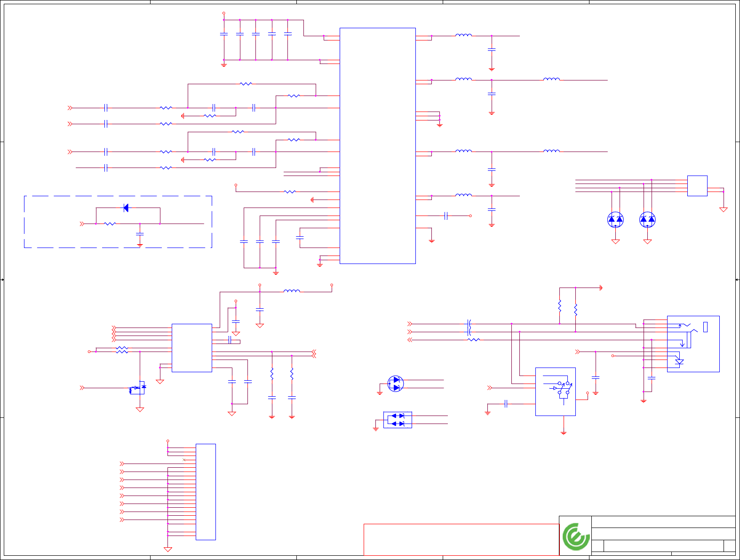The height and width of the screenshot is (560, 740).
Task: Select the capacitor beside the IC's output test point
Action: tap(446, 216)
